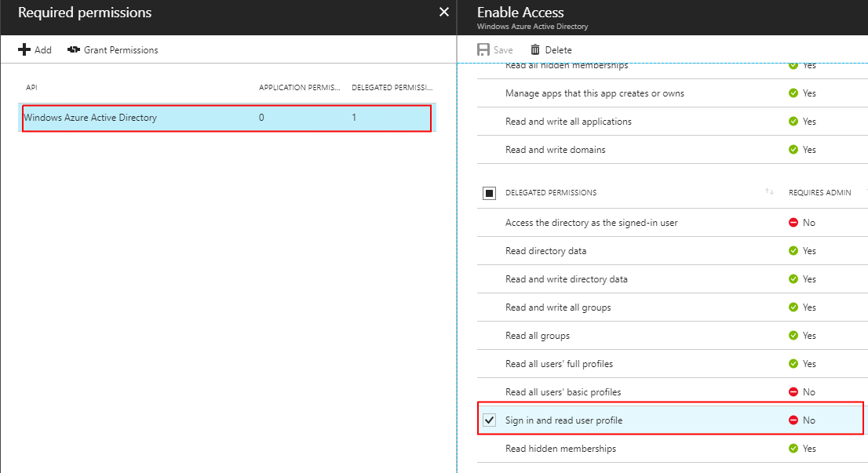Click the Delete button text
Screen dimensions: 868x473
(x=558, y=50)
